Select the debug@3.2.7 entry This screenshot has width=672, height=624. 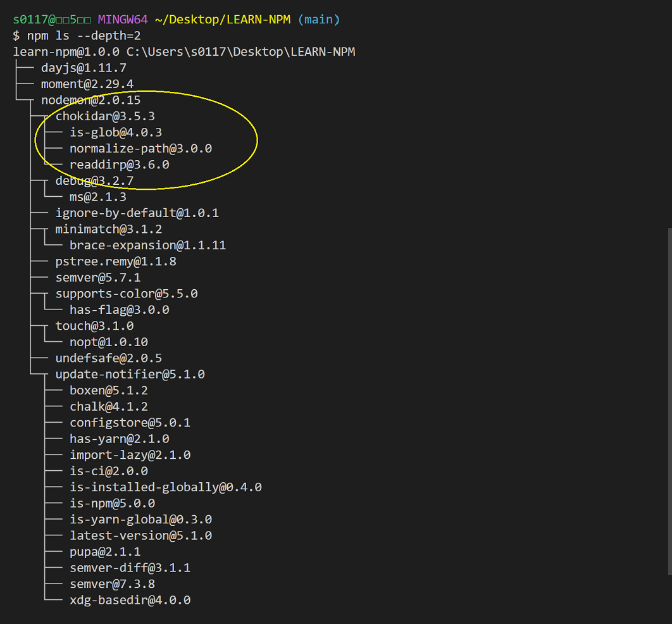[94, 181]
